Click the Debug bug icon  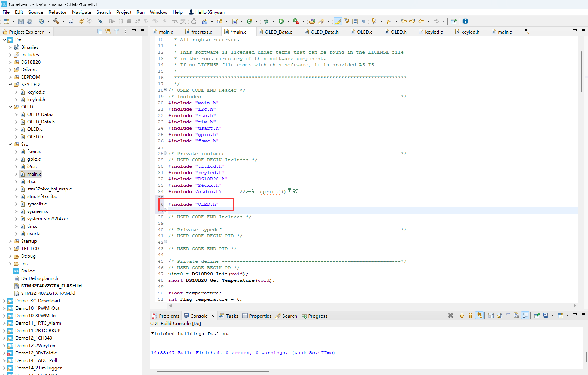point(266,21)
